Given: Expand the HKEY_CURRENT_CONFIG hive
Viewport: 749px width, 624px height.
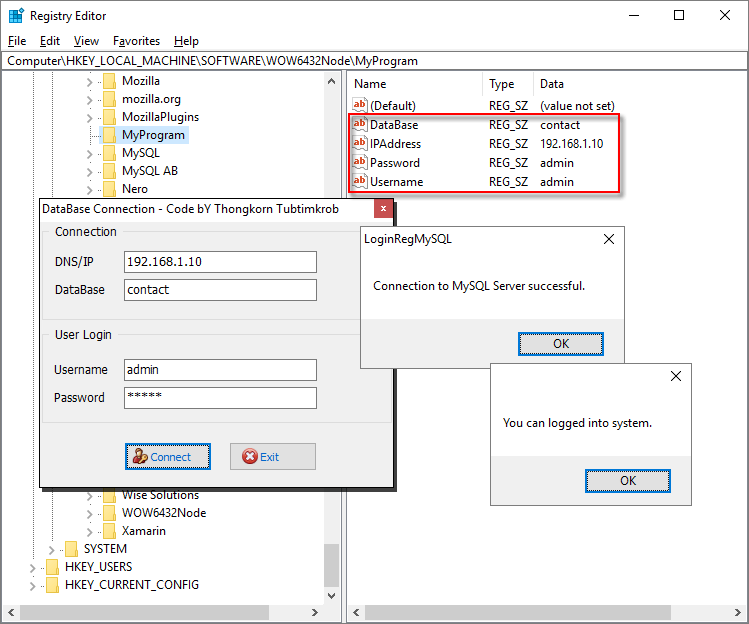Looking at the screenshot, I should [34, 585].
